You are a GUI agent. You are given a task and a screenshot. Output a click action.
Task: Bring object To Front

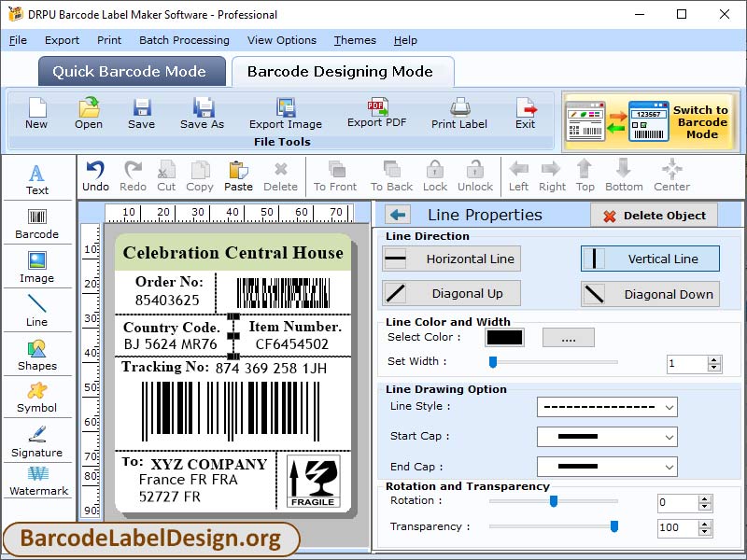[x=335, y=175]
